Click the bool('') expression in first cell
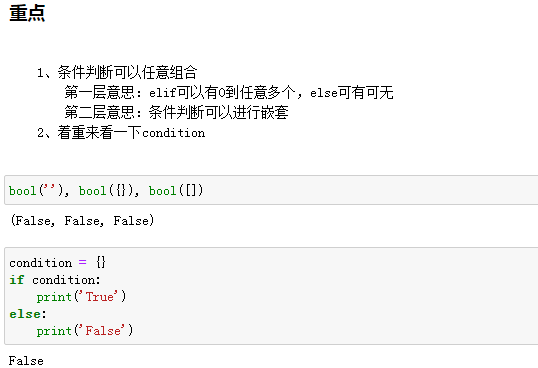This screenshot has width=538, height=368. pyautogui.click(x=36, y=190)
